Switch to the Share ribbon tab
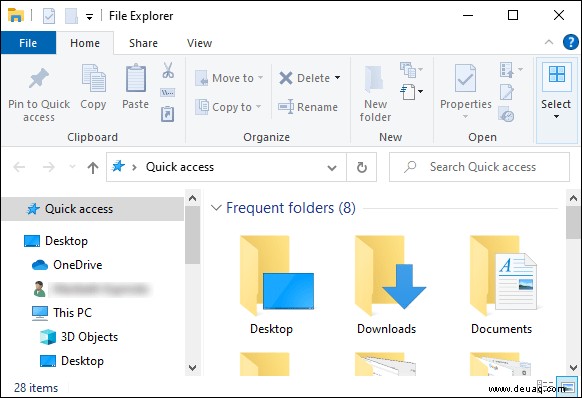The width and height of the screenshot is (582, 398). tap(143, 43)
